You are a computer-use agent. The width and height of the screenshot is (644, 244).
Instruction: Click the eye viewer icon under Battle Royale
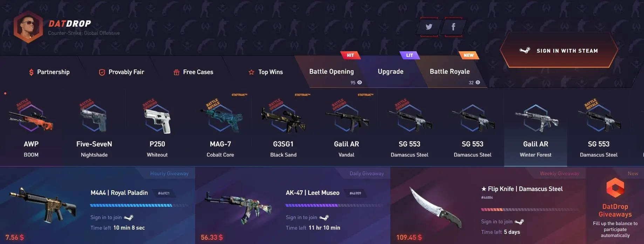point(478,83)
